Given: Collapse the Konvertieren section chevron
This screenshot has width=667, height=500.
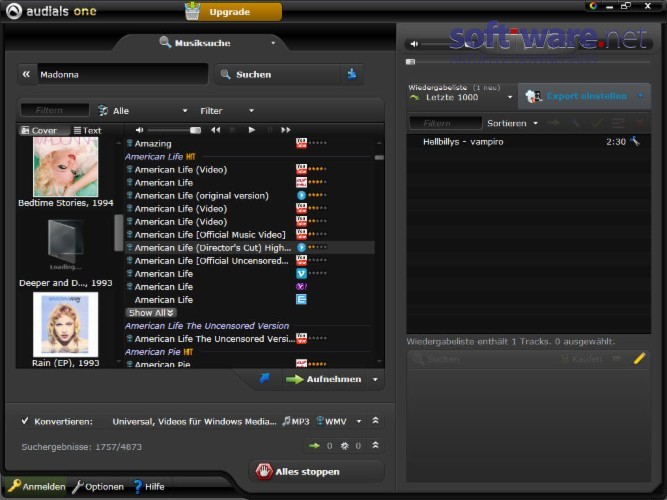Looking at the screenshot, I should click(375, 420).
